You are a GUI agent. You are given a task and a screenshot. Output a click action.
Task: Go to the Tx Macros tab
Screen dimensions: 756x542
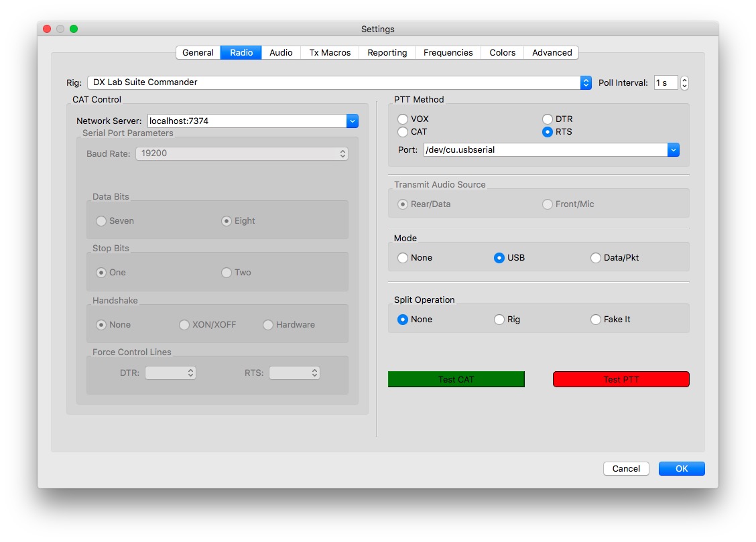(330, 53)
